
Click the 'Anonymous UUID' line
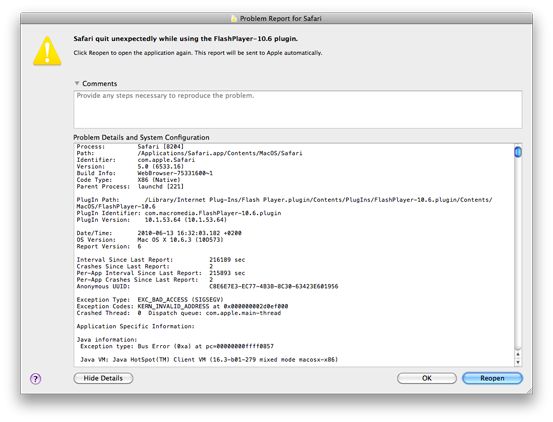click(207, 287)
